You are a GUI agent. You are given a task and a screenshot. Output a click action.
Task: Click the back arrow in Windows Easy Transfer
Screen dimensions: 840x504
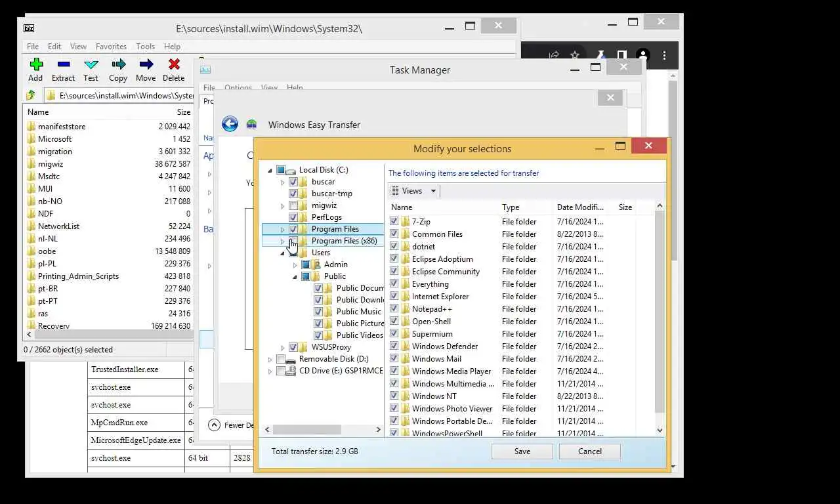tap(230, 124)
